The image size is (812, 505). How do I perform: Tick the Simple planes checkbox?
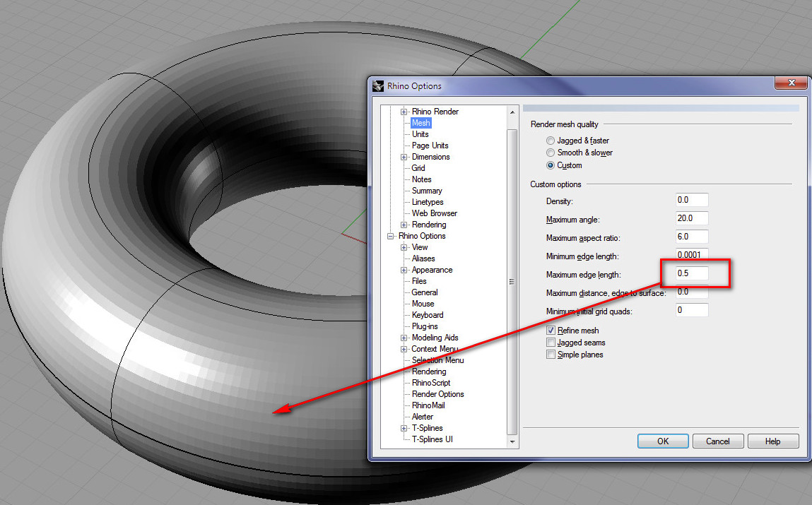point(551,355)
